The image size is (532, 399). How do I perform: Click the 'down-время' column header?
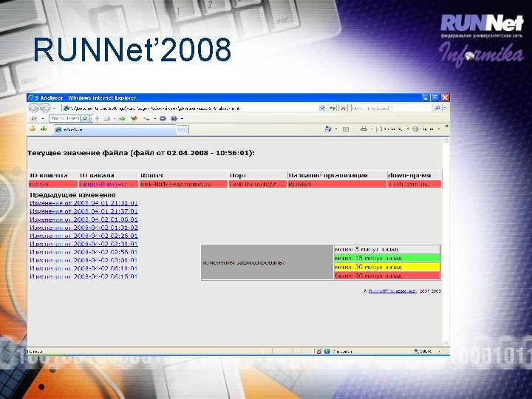pyautogui.click(x=409, y=175)
